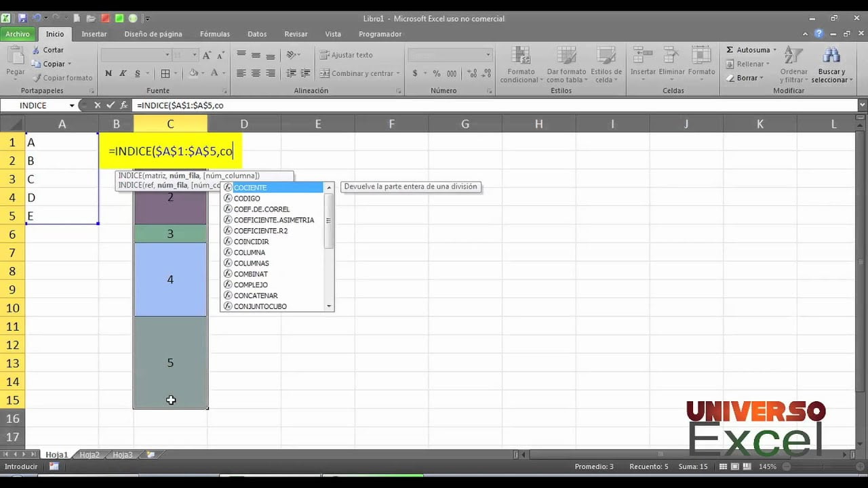
Task: Switch to the Hoja2 sheet tab
Action: pos(89,454)
